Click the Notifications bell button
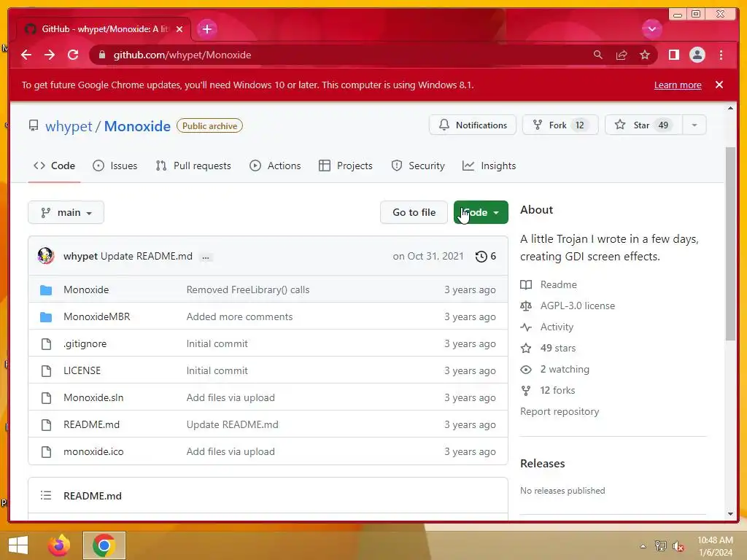Viewport: 747px width, 560px height. tap(472, 125)
